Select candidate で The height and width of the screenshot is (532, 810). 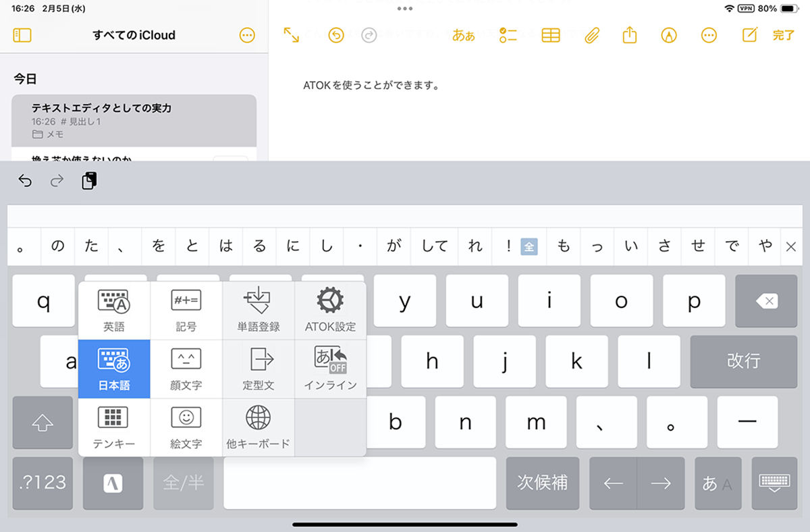click(x=732, y=247)
